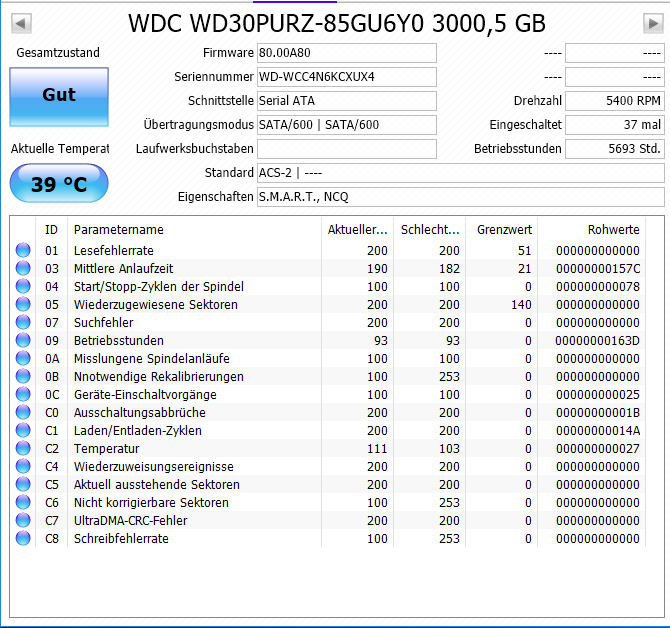Image resolution: width=670 pixels, height=628 pixels.
Task: Click status orb for Nicht korrigierbare Sektoren row
Action: [x=23, y=502]
